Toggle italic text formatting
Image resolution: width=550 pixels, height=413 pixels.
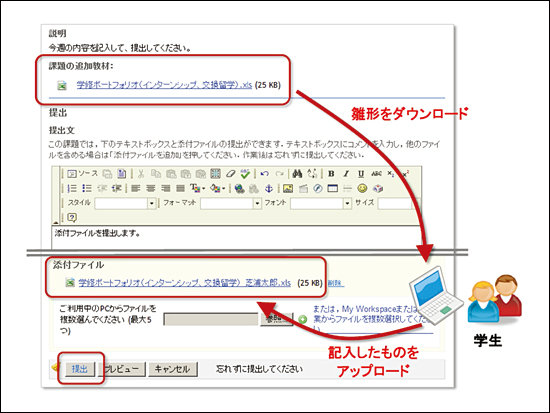click(346, 173)
